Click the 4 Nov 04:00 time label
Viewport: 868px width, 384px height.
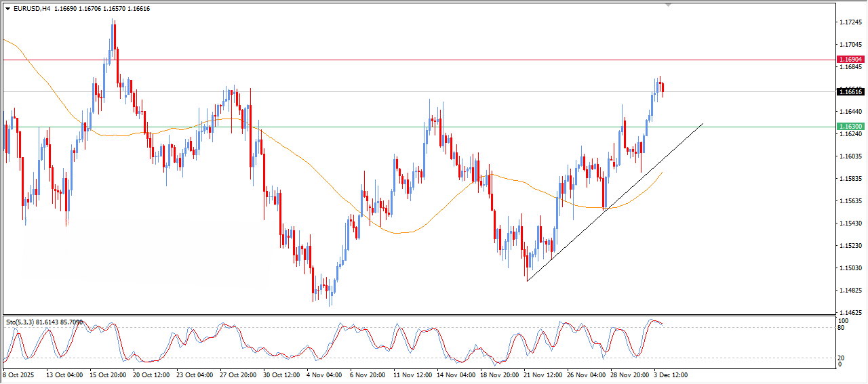[323, 374]
